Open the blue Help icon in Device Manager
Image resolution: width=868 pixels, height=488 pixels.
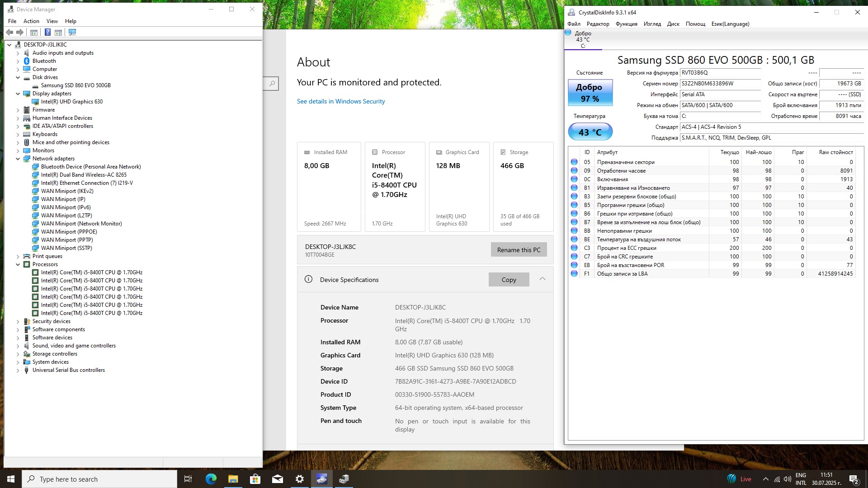(x=47, y=32)
